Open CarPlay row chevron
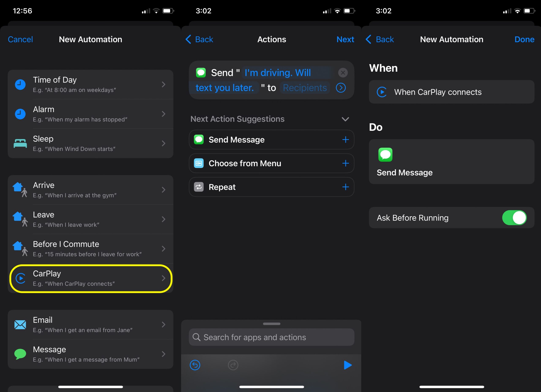This screenshot has height=392, width=541. [x=163, y=278]
